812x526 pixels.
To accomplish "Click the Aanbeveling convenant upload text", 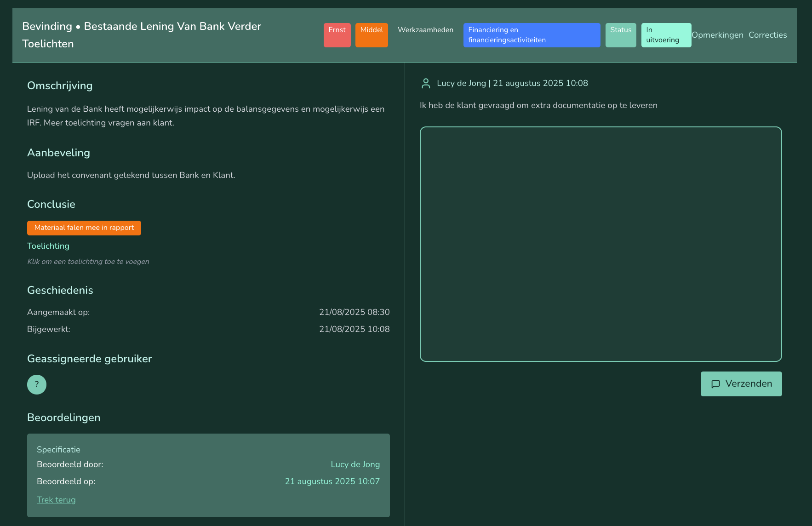I will click(131, 175).
